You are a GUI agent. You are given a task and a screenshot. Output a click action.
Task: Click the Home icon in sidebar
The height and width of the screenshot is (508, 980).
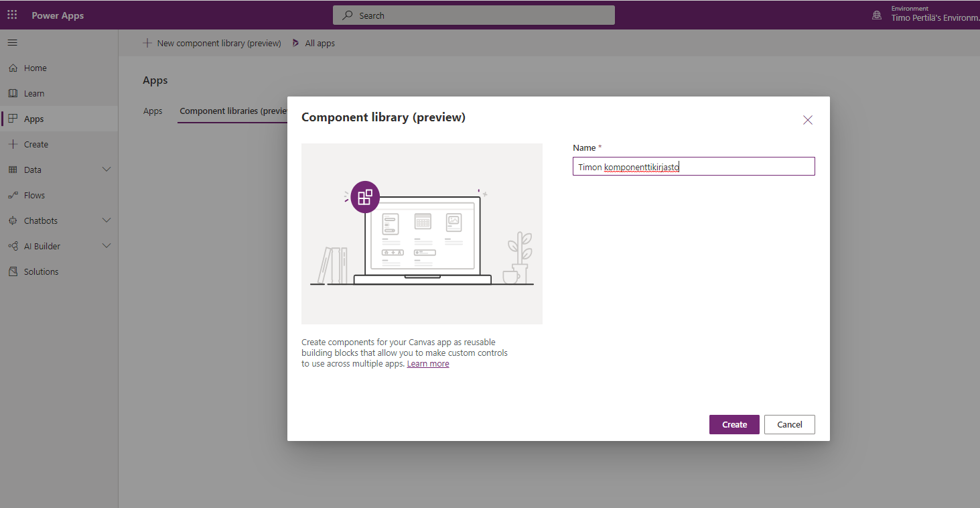[x=13, y=68]
